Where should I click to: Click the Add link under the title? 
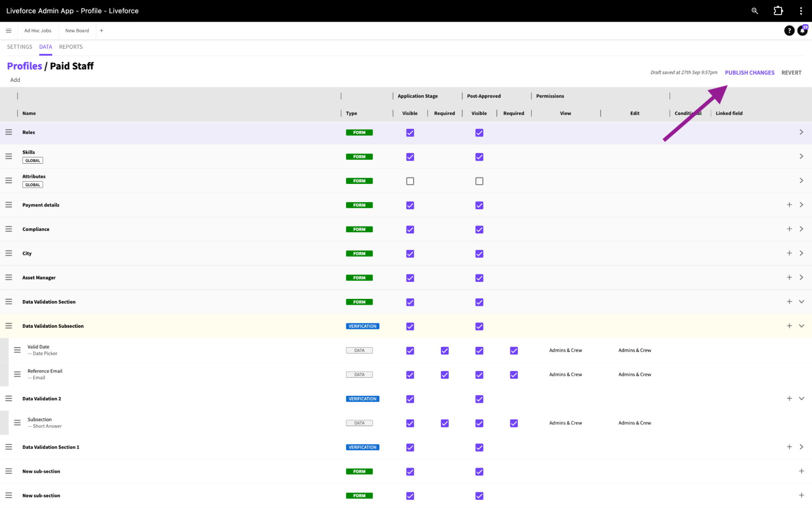[x=15, y=80]
